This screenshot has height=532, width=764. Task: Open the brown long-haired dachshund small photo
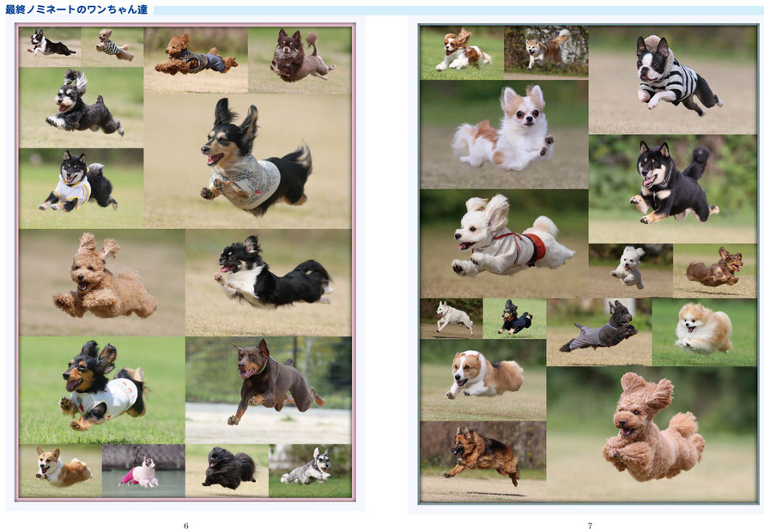[715, 271]
